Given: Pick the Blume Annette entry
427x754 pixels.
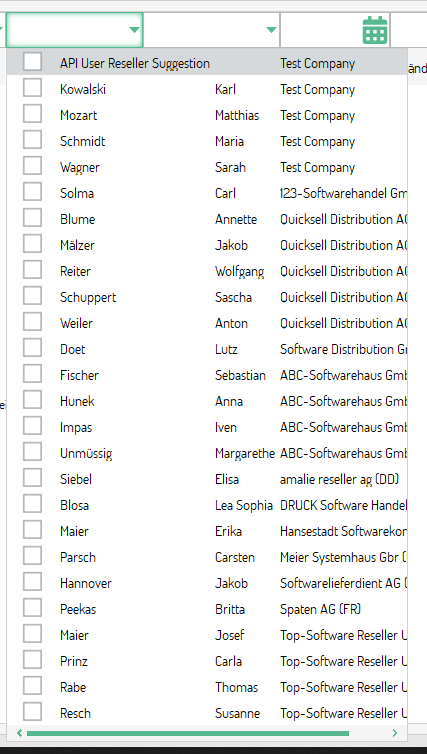Looking at the screenshot, I should 207,219.
